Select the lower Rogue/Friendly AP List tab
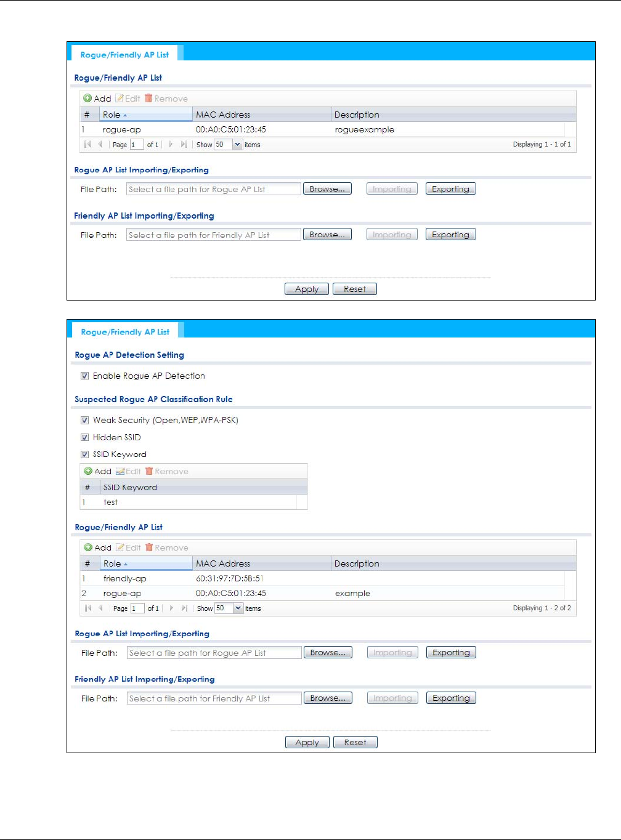The height and width of the screenshot is (840, 621). coord(125,331)
